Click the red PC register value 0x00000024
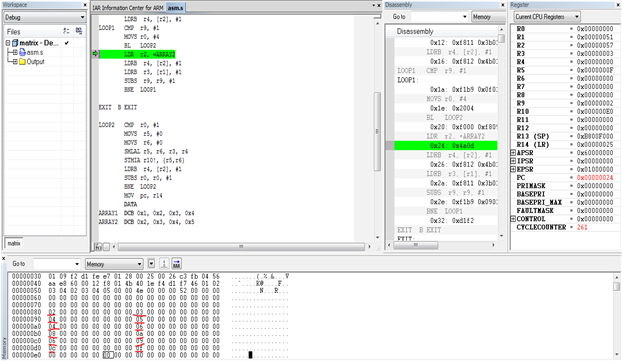Viewport: 622px width, 364px height. (595, 178)
